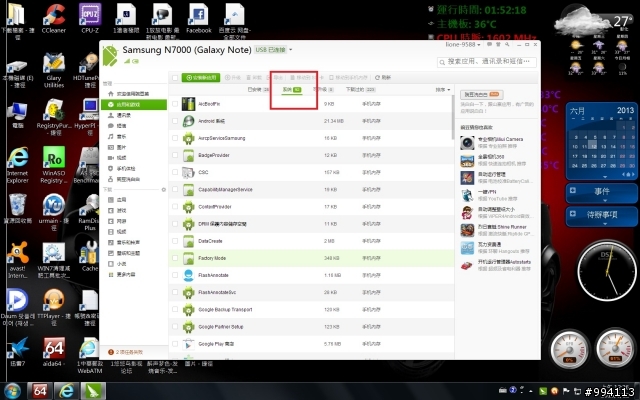Open the aida64 desktop shortcut
The width and height of the screenshot is (640, 400).
54,351
